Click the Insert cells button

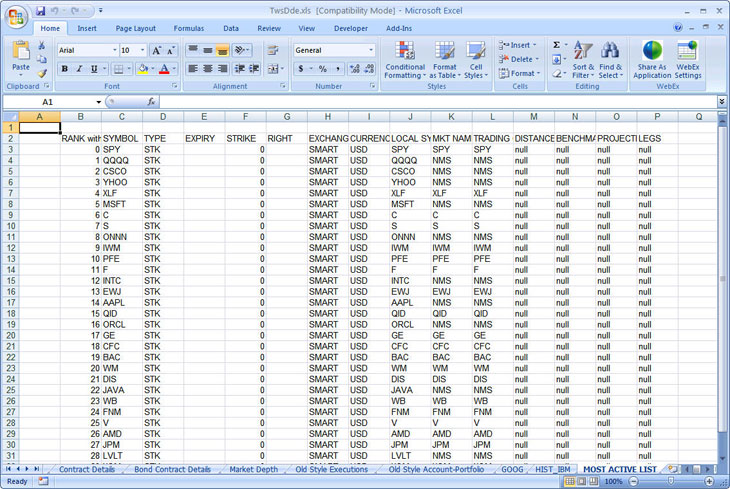click(517, 45)
